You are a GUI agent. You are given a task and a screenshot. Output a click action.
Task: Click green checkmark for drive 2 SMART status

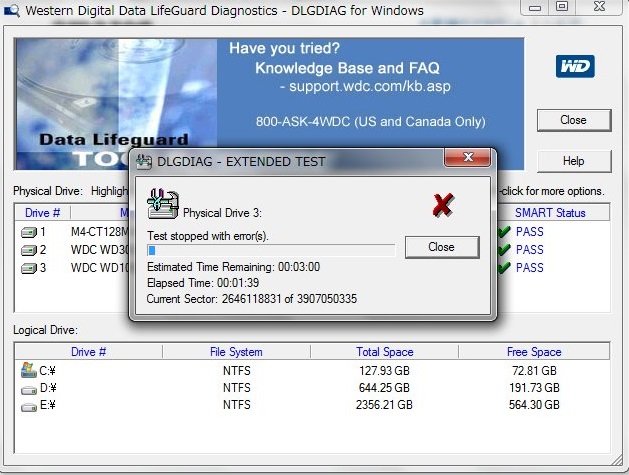click(504, 250)
